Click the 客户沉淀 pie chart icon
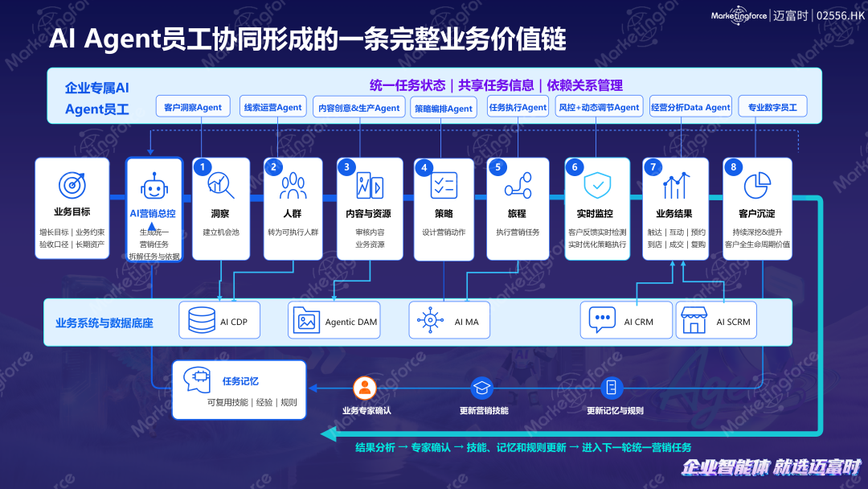This screenshot has width=868, height=489. [x=757, y=186]
